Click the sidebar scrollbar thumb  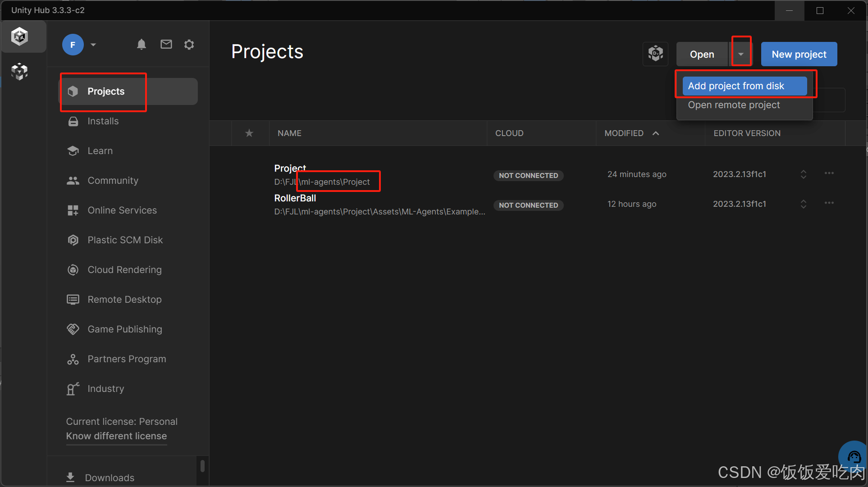coord(202,465)
